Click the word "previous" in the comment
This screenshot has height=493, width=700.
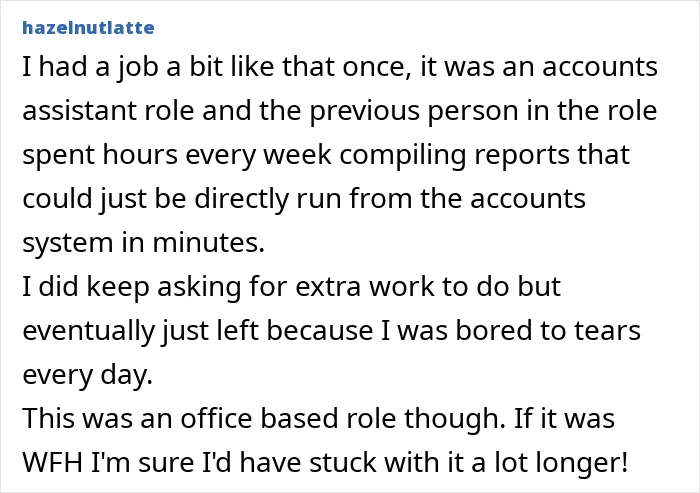[365, 112]
